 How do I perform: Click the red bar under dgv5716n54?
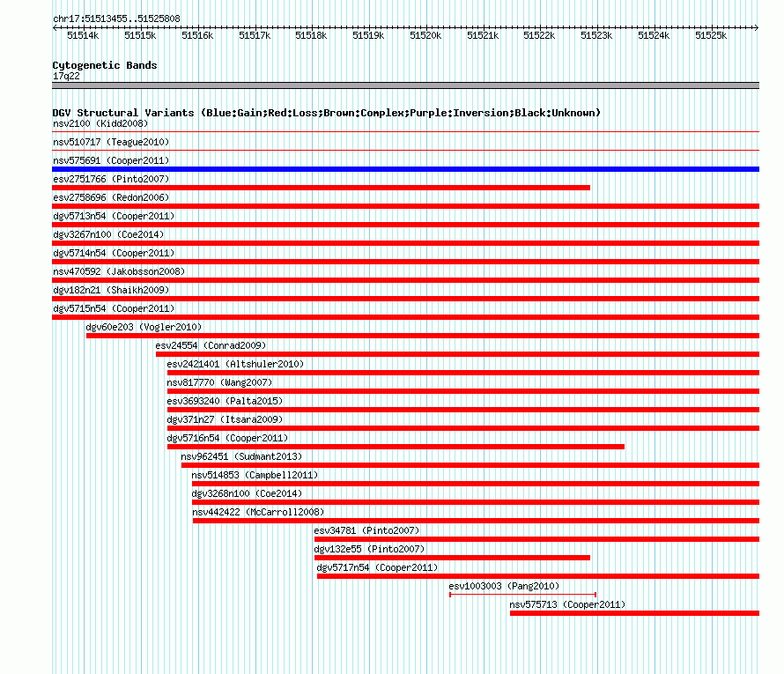[x=396, y=447]
